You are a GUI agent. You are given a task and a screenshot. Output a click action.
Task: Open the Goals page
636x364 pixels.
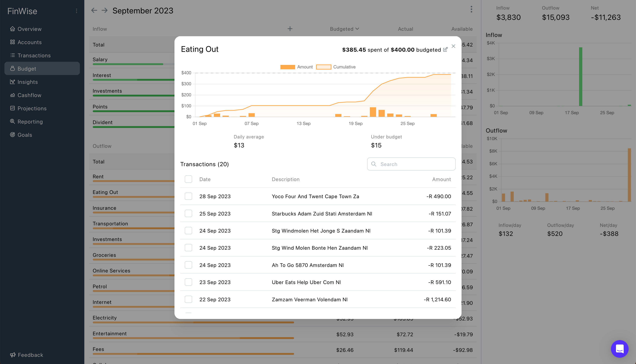pyautogui.click(x=42, y=135)
